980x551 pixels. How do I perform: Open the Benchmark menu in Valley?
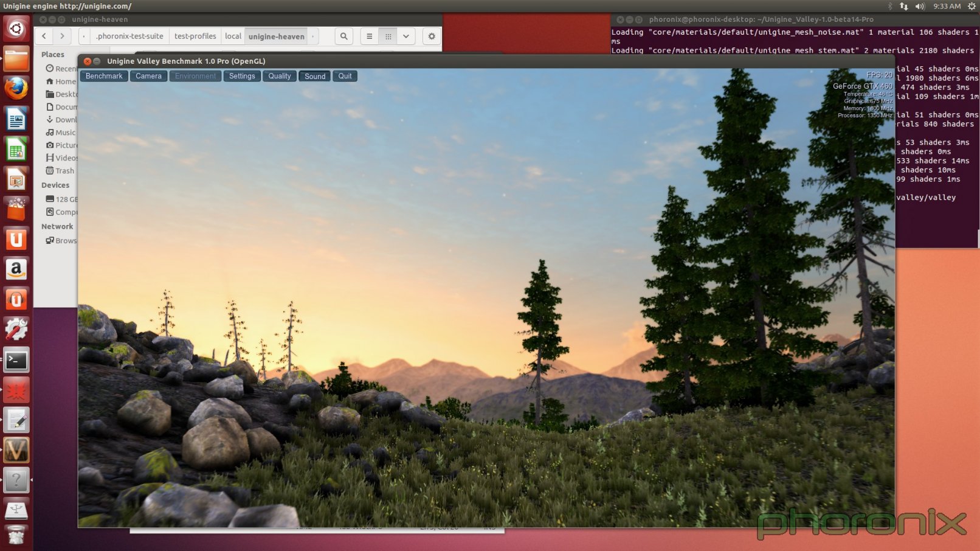coord(104,76)
